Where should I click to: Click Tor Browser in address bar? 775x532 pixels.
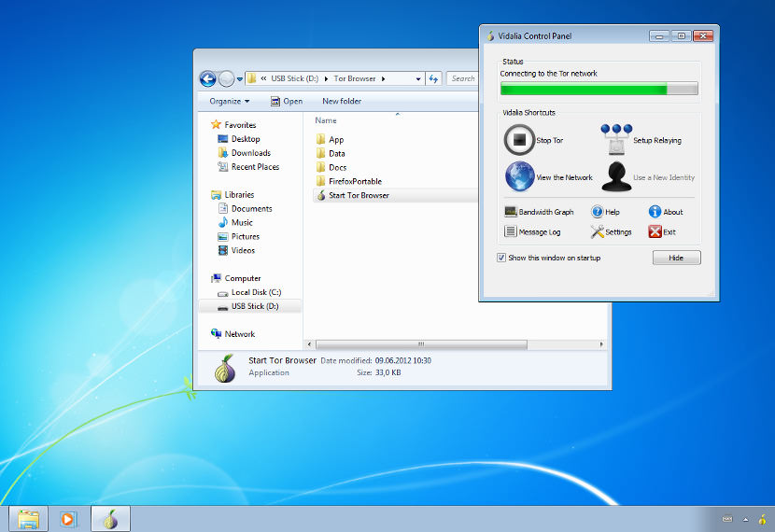355,78
